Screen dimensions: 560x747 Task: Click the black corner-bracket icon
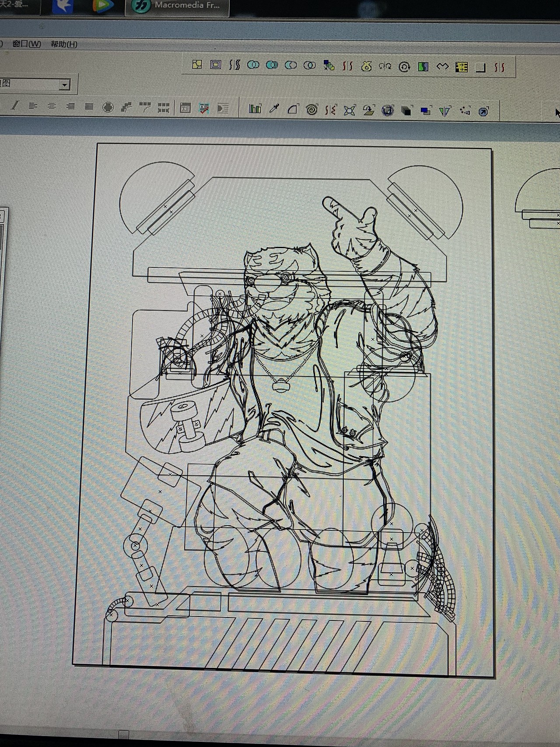pos(481,68)
